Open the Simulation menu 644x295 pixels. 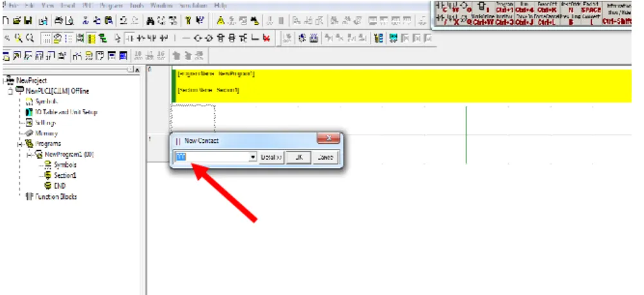pos(194,6)
